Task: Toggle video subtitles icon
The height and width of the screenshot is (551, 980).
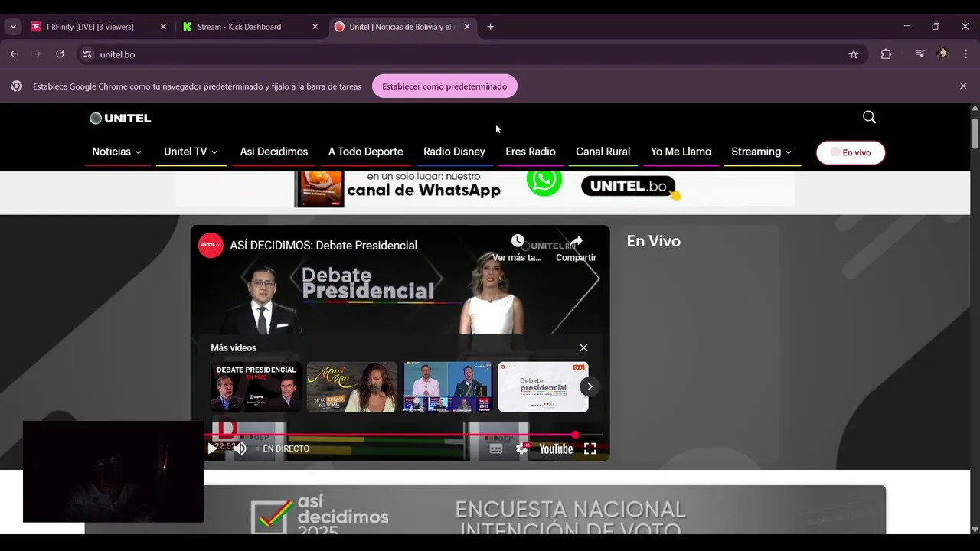Action: click(x=496, y=449)
